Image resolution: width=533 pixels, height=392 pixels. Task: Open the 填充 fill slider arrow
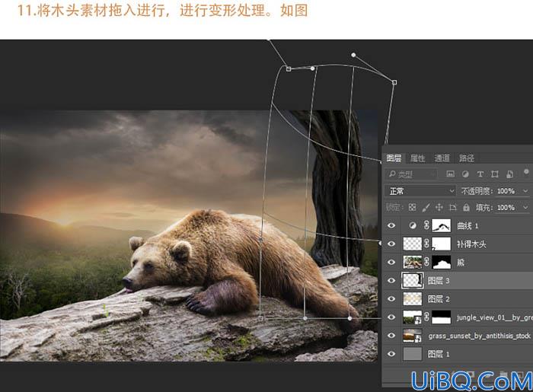525,207
